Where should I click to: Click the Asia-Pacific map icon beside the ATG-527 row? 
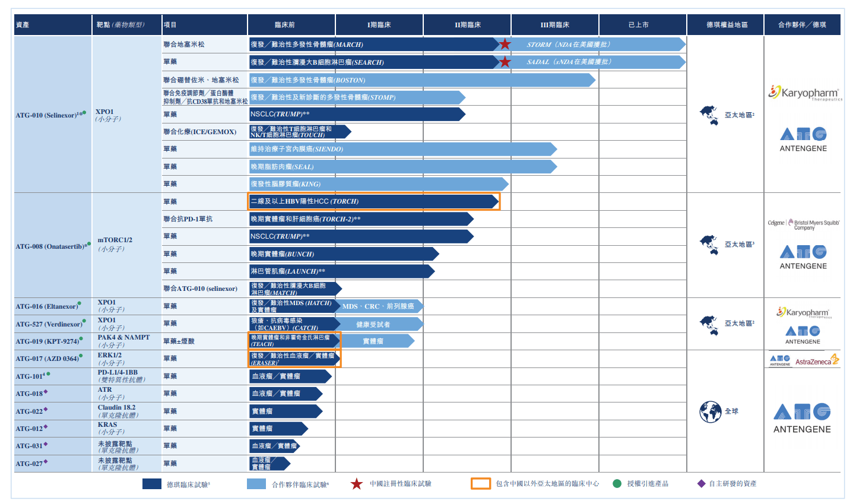click(709, 324)
